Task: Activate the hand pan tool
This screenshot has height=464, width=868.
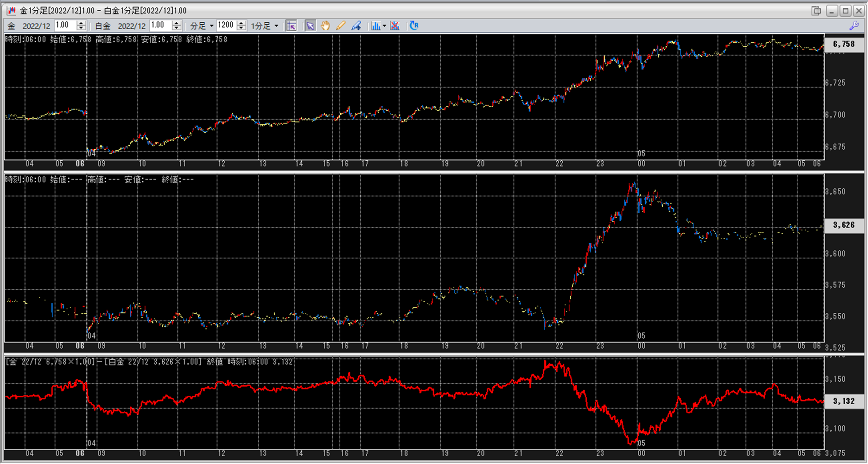Action: [x=325, y=26]
